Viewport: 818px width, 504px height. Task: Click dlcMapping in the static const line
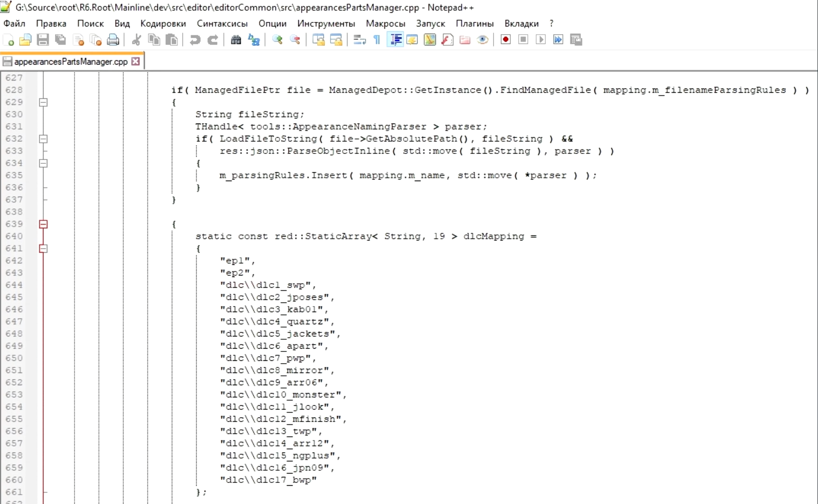[494, 236]
